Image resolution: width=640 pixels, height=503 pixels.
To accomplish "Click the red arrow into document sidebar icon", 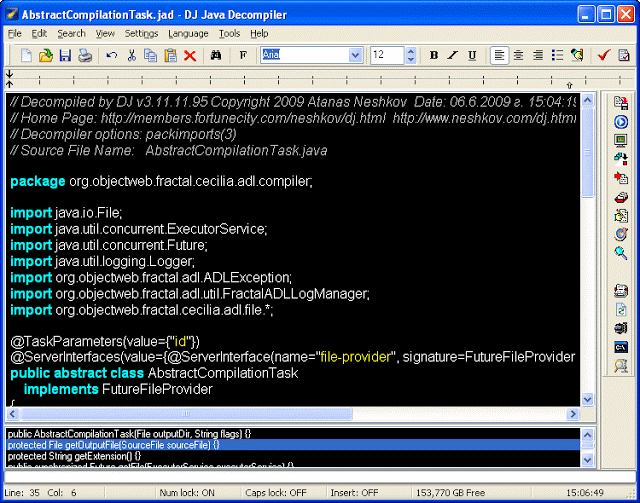I will point(621,178).
